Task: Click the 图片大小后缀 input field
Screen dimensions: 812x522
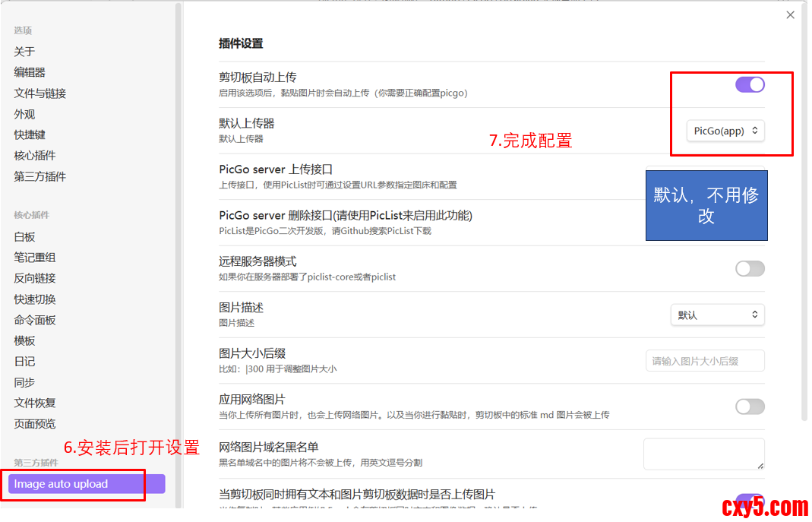Action: pyautogui.click(x=704, y=361)
